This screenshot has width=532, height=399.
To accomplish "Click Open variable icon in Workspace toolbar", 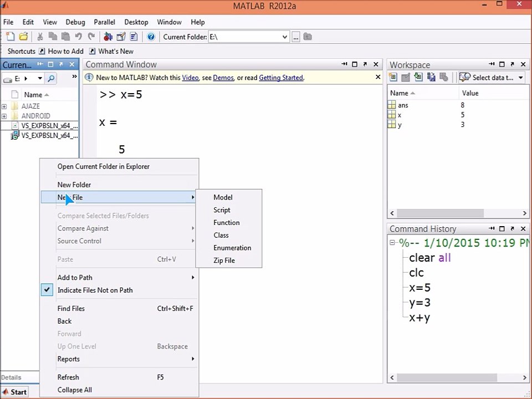I will click(406, 78).
